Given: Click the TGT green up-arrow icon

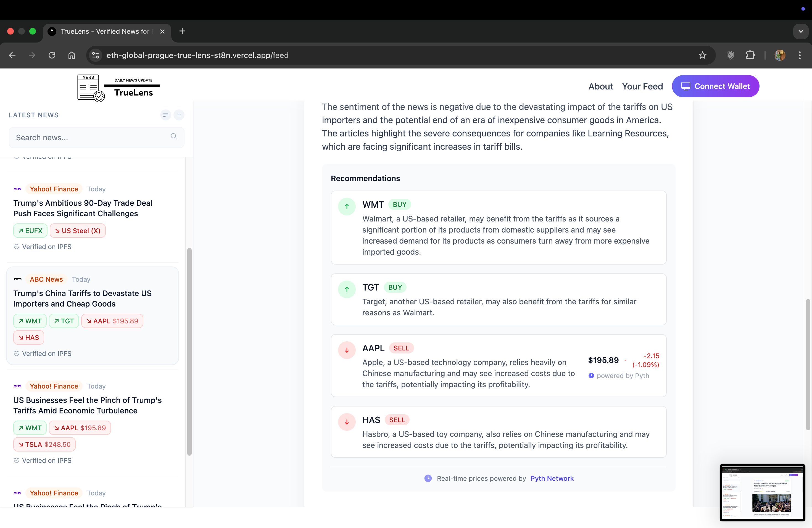Looking at the screenshot, I should pos(347,289).
